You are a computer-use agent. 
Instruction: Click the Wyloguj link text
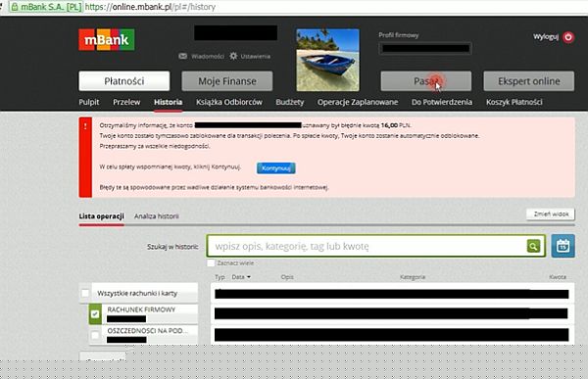point(546,37)
